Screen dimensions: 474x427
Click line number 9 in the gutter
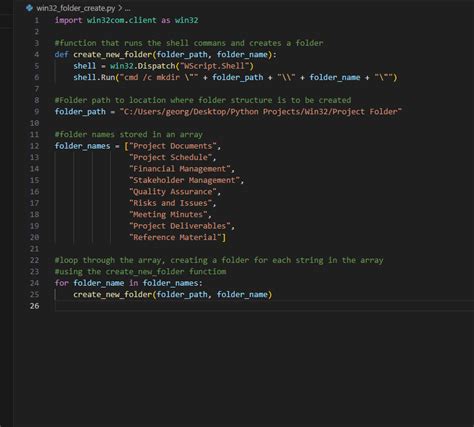coord(37,112)
